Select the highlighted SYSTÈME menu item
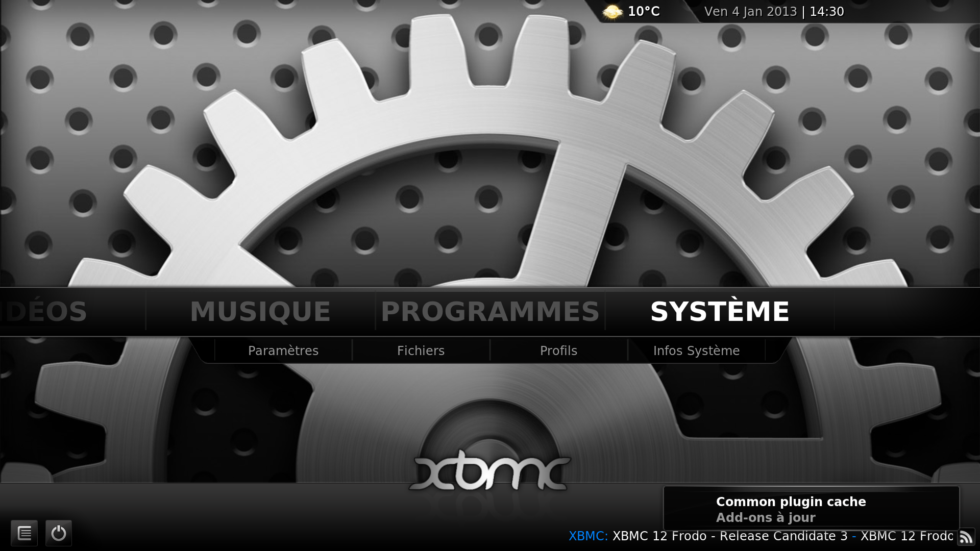 pyautogui.click(x=720, y=311)
